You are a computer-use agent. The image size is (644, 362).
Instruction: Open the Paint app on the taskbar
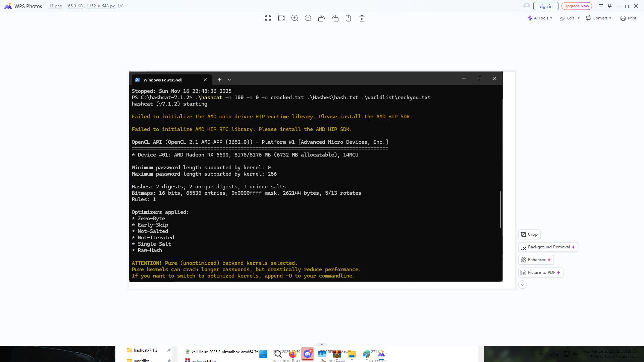pos(367,354)
